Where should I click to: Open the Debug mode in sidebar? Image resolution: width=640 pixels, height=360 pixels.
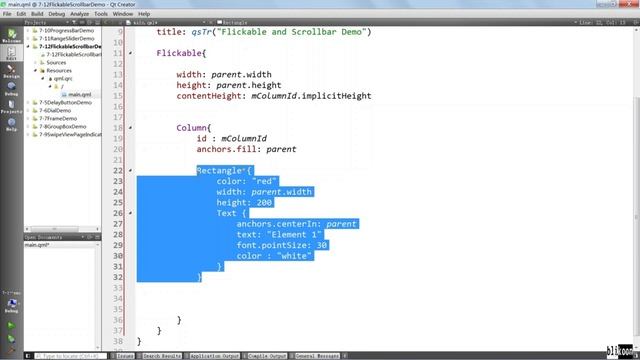(11, 89)
